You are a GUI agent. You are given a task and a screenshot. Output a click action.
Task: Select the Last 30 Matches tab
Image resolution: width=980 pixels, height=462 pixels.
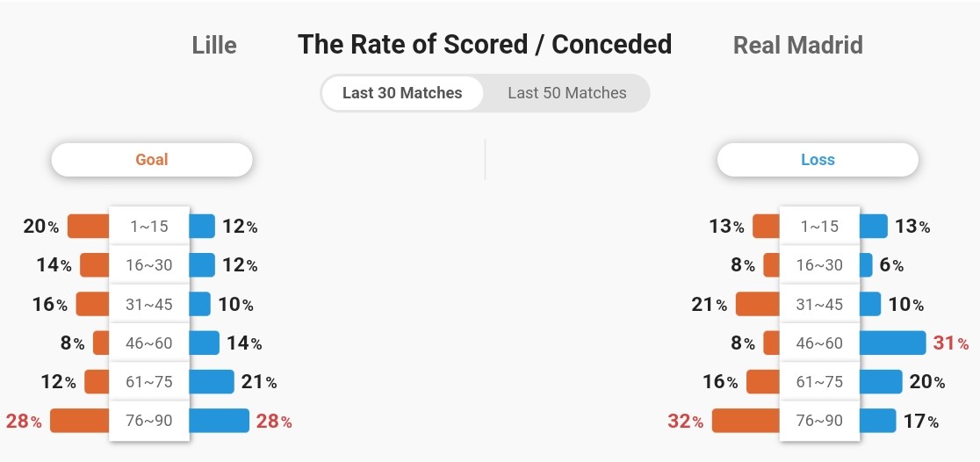(402, 93)
